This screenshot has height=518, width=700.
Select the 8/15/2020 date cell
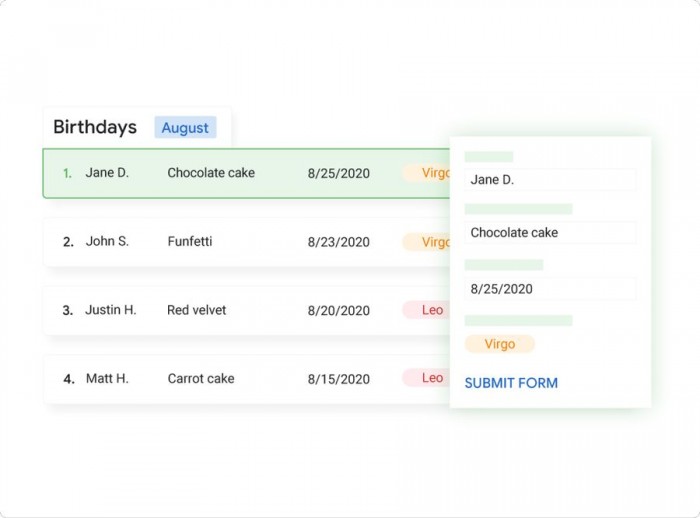point(338,379)
